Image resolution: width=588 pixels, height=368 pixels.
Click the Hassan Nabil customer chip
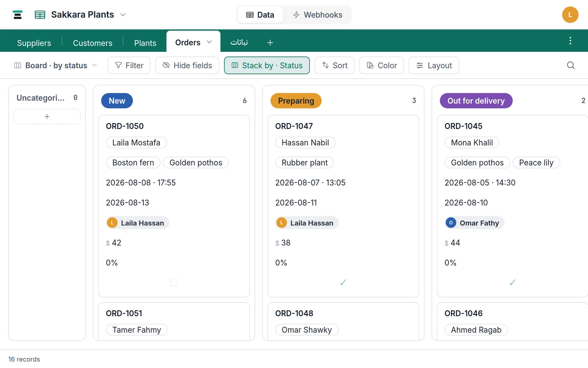[x=305, y=142]
